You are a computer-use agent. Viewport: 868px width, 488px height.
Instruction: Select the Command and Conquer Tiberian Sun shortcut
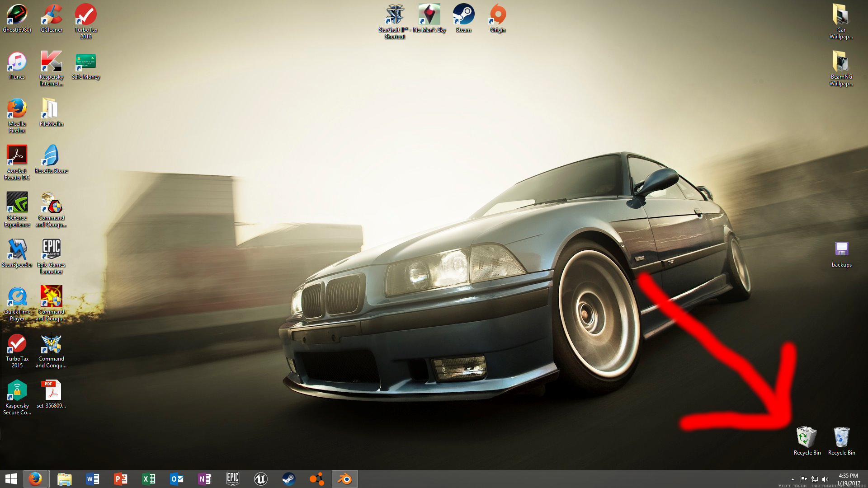[51, 209]
